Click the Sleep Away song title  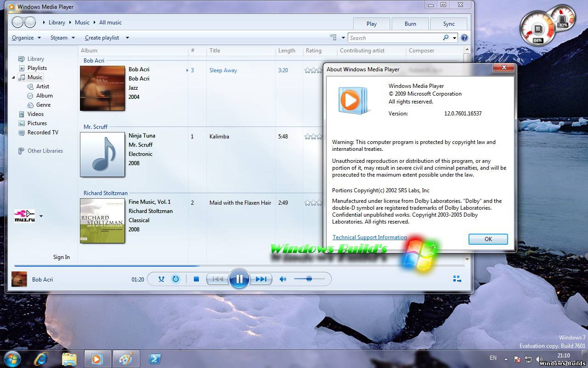(223, 70)
